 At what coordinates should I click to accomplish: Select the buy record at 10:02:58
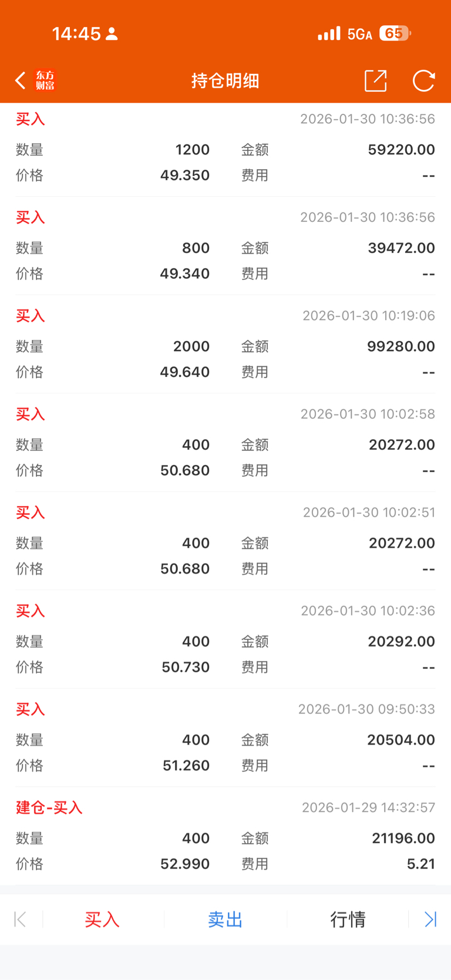pyautogui.click(x=225, y=443)
